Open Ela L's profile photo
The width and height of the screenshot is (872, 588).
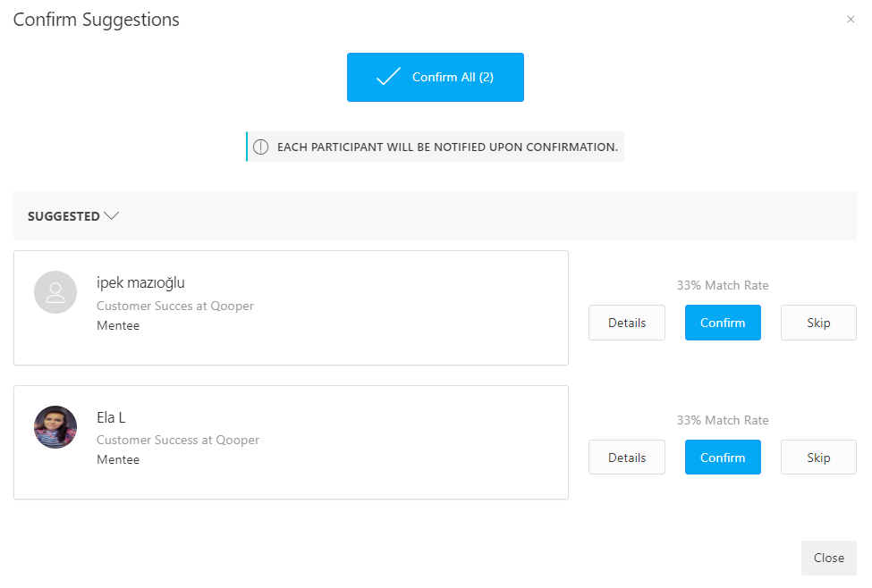click(x=55, y=427)
